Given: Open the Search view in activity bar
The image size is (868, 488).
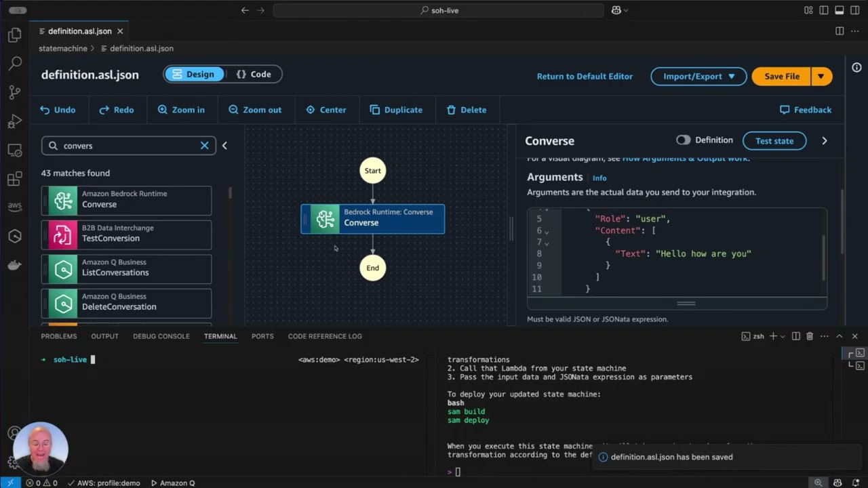Looking at the screenshot, I should coord(14,64).
